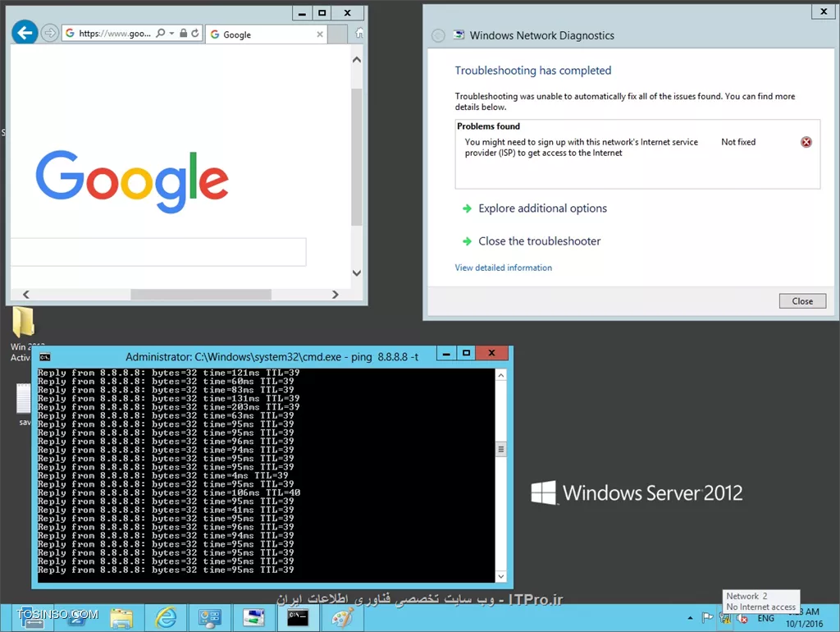The width and height of the screenshot is (840, 632).
Task: Select the text file icon on desktop
Action: [x=24, y=398]
